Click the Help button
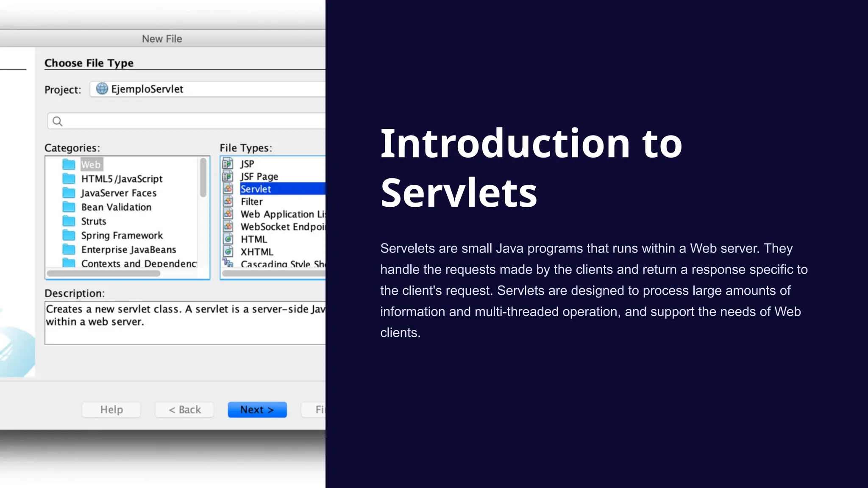868x488 pixels. (x=111, y=410)
